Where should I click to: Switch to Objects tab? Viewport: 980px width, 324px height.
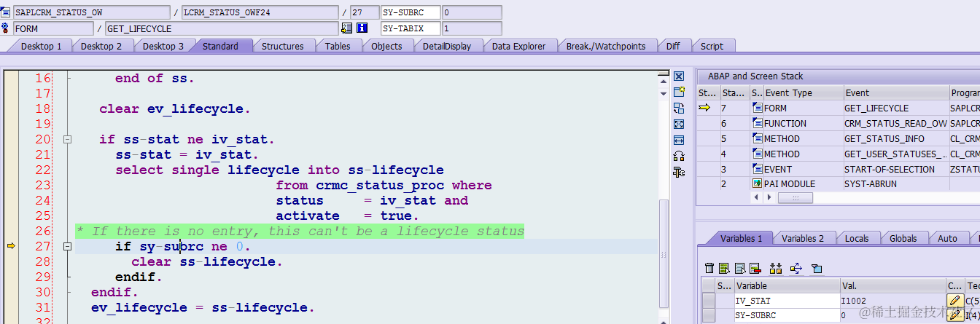click(x=386, y=46)
